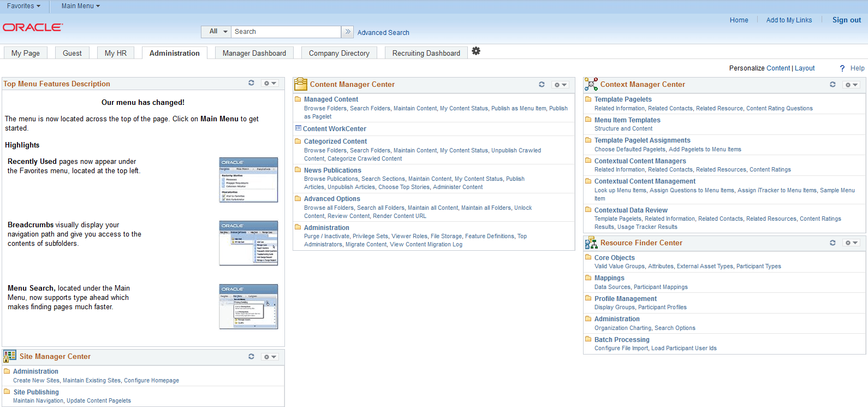Open the All search category dropdown
The width and height of the screenshot is (868, 407).
(217, 32)
